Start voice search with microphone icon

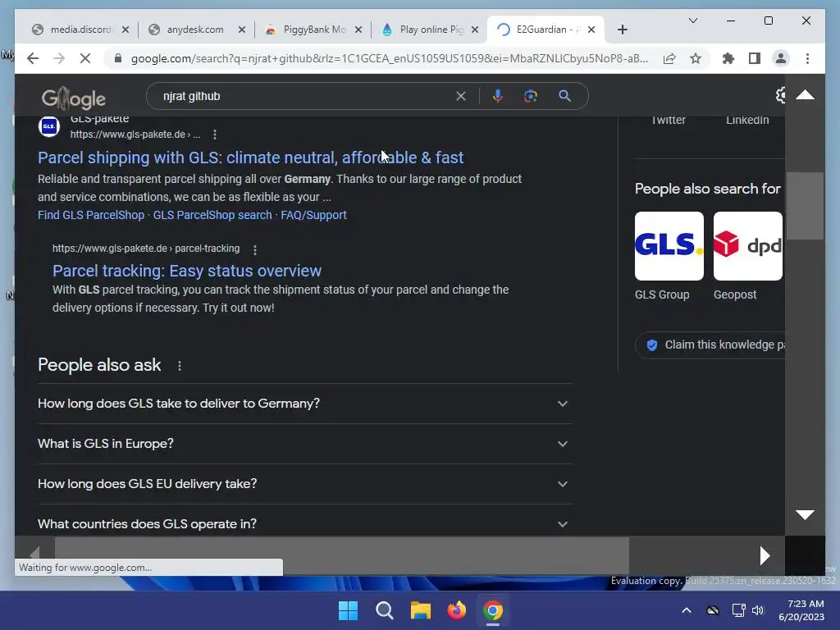498,97
